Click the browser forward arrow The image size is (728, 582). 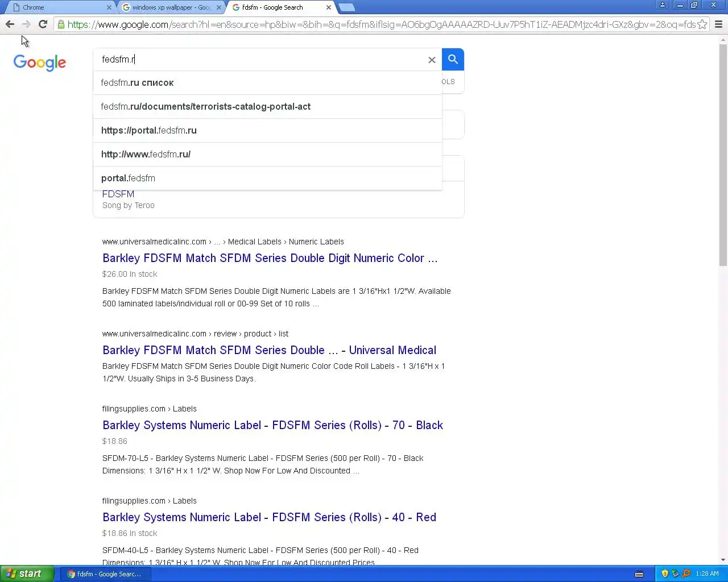click(26, 24)
